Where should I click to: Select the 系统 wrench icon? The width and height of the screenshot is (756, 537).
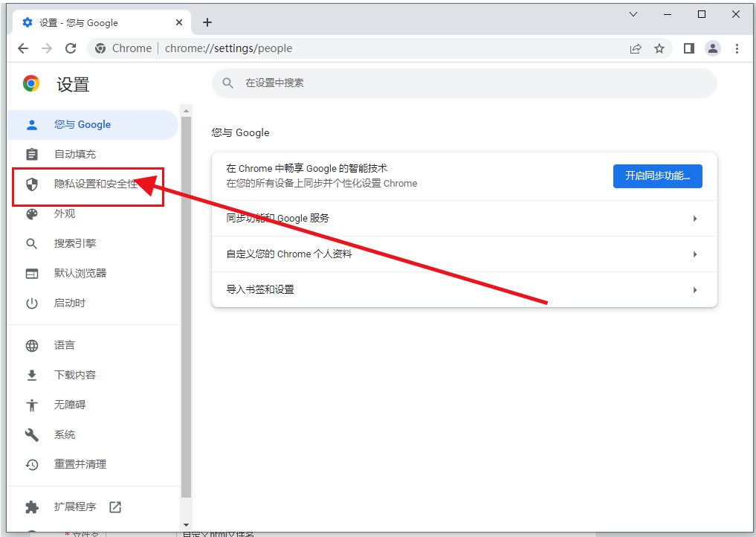[31, 434]
